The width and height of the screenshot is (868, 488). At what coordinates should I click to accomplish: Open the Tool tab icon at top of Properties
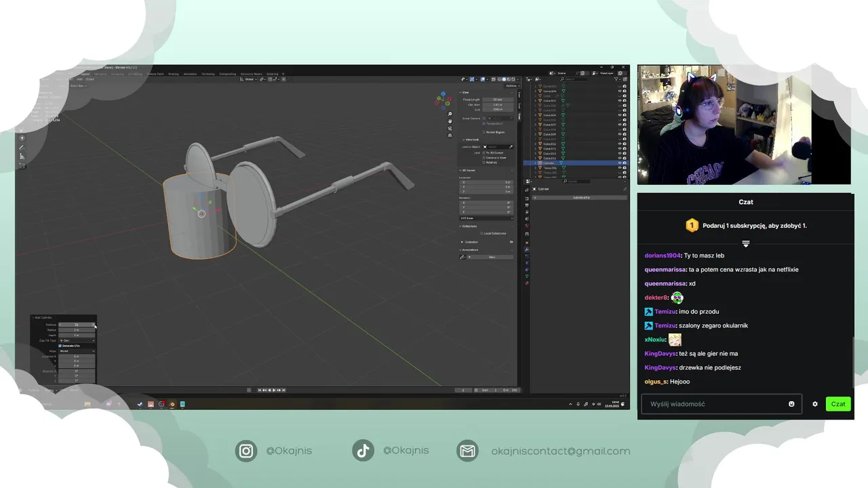tap(527, 190)
